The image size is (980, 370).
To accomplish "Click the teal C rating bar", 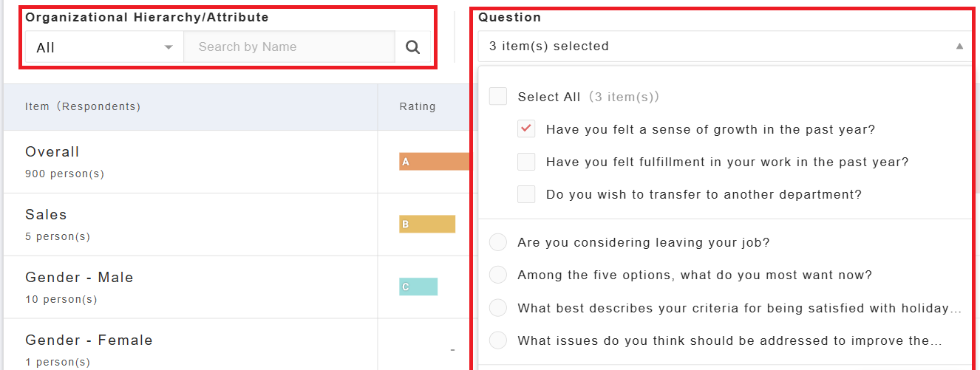I will 418,287.
